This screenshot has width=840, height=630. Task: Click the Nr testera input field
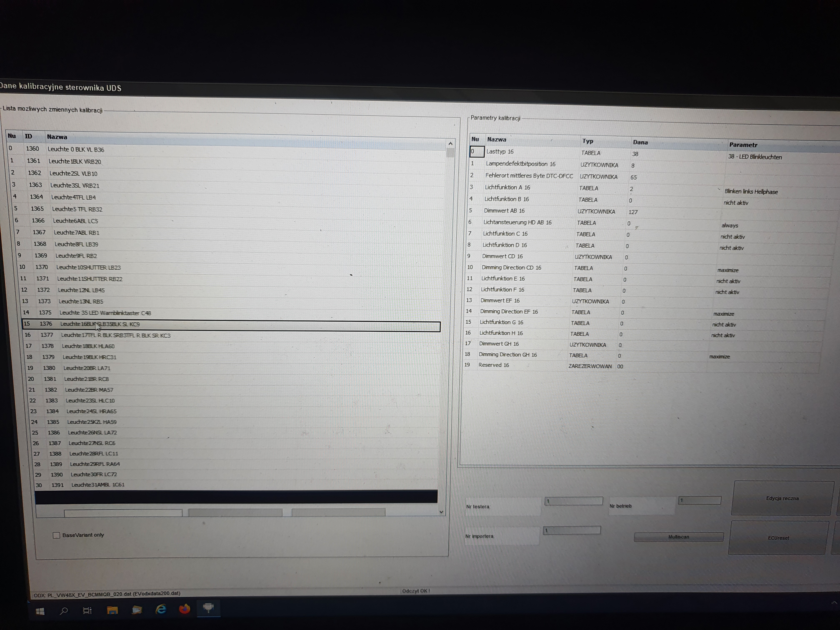(573, 501)
